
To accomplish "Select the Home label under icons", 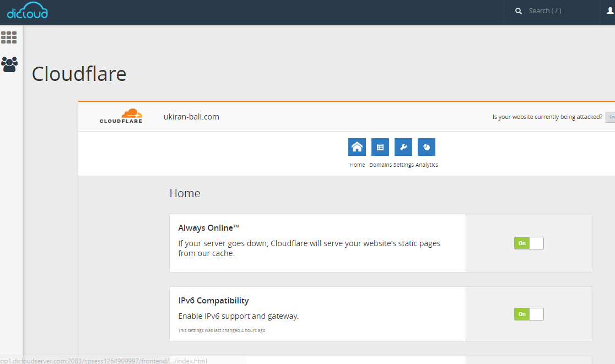I will [x=357, y=165].
